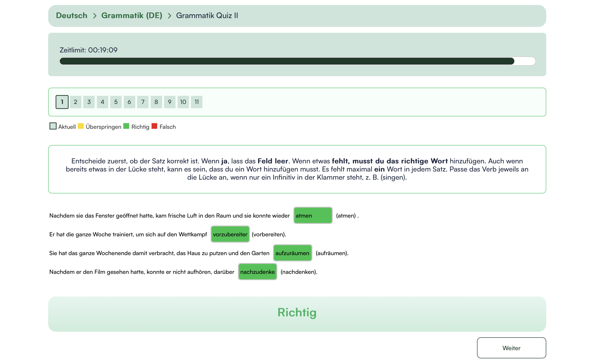Click the 'vorzubereiten' answer field
This screenshot has width=596, height=364.
tap(230, 234)
